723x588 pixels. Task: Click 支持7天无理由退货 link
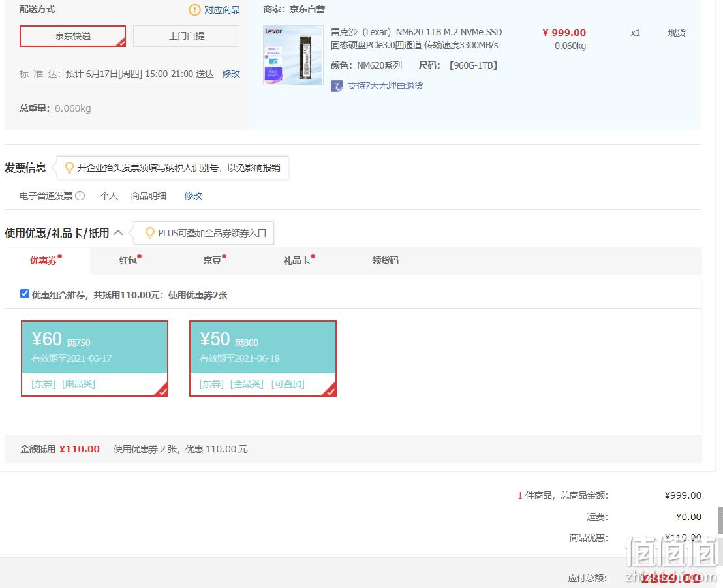(x=385, y=85)
